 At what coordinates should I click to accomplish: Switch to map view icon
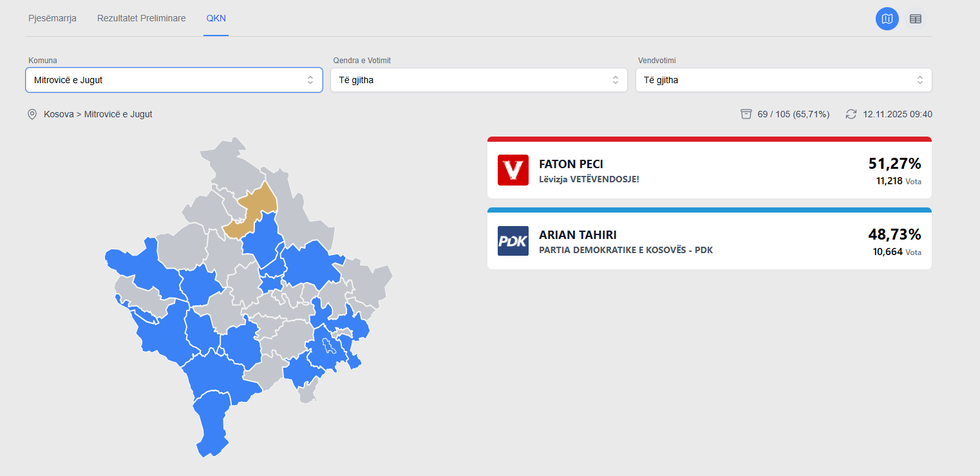[x=886, y=19]
